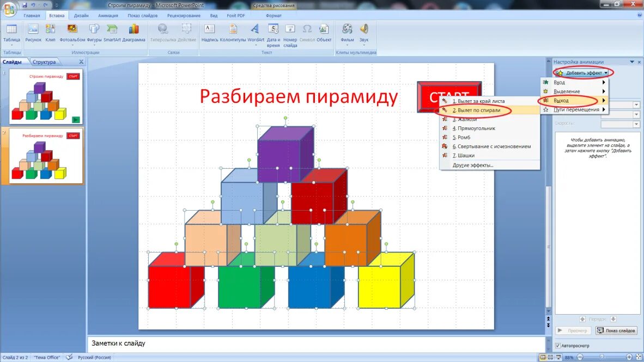Start slideshow from status bar icon
The image size is (644, 362).
tap(558, 358)
